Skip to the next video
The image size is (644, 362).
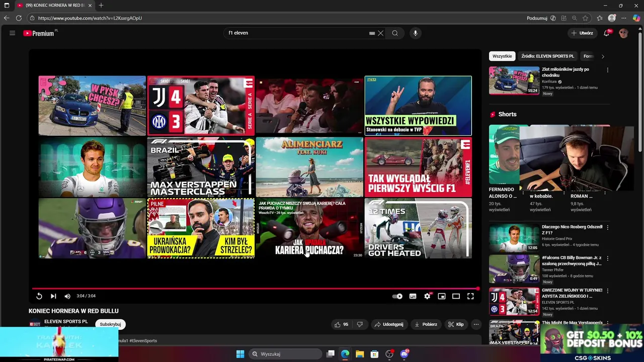tap(53, 296)
